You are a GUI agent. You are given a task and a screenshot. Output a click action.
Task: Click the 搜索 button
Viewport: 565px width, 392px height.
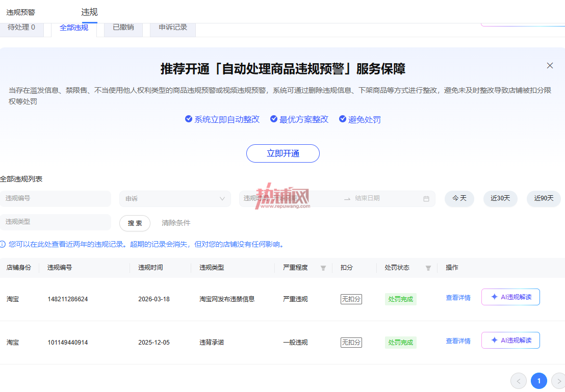coord(135,223)
